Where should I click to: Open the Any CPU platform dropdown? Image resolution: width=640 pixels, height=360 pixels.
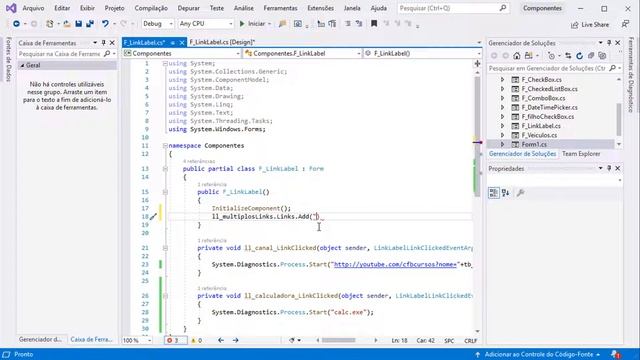[206, 24]
